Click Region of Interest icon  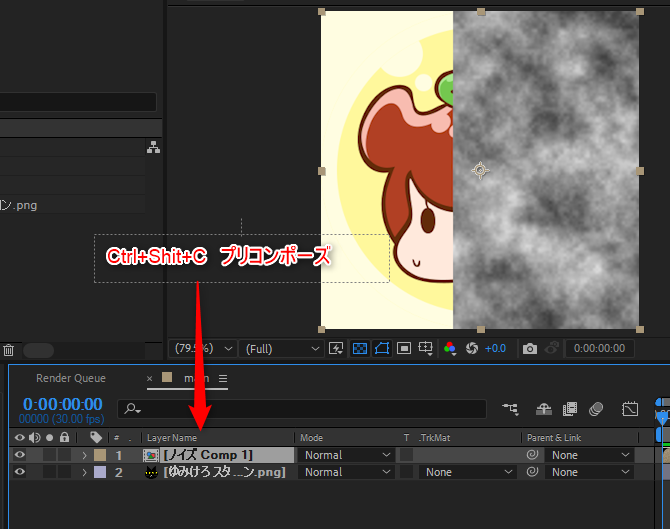pos(404,349)
